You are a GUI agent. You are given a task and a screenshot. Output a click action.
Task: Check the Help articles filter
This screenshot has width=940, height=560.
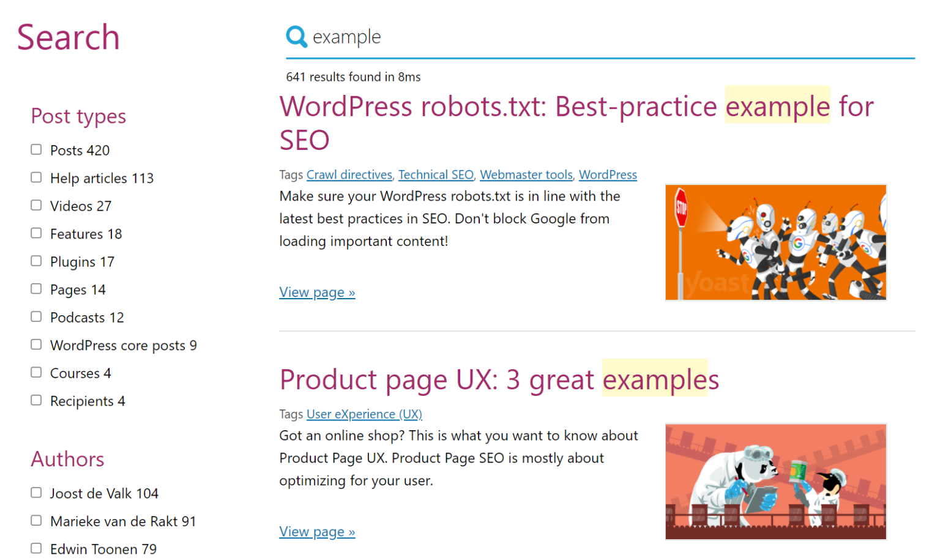(x=35, y=177)
